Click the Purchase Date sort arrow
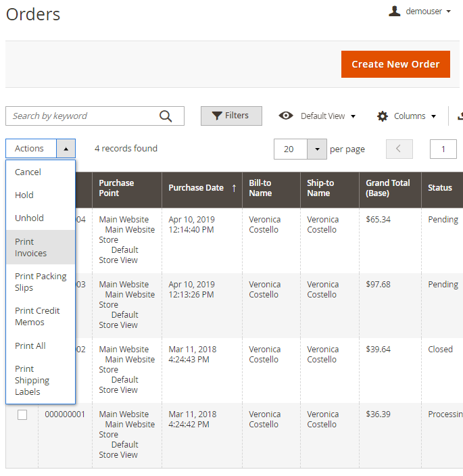This screenshot has width=463, height=476. (x=234, y=188)
